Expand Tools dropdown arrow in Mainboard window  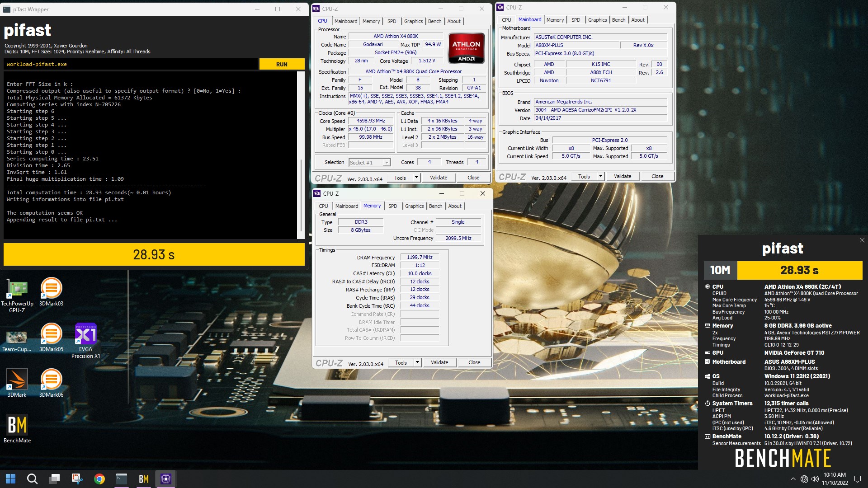click(600, 176)
